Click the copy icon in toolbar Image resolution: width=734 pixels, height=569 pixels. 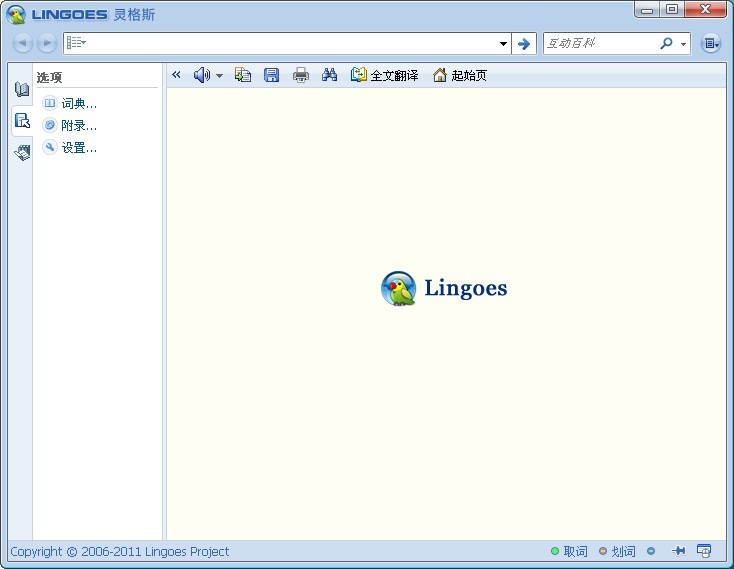[x=242, y=75]
